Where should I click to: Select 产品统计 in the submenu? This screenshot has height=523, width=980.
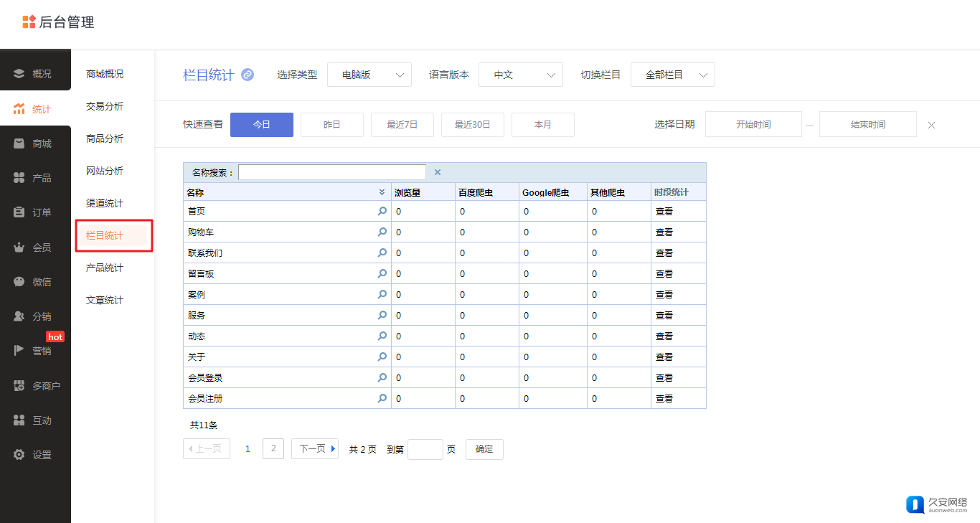coord(105,268)
